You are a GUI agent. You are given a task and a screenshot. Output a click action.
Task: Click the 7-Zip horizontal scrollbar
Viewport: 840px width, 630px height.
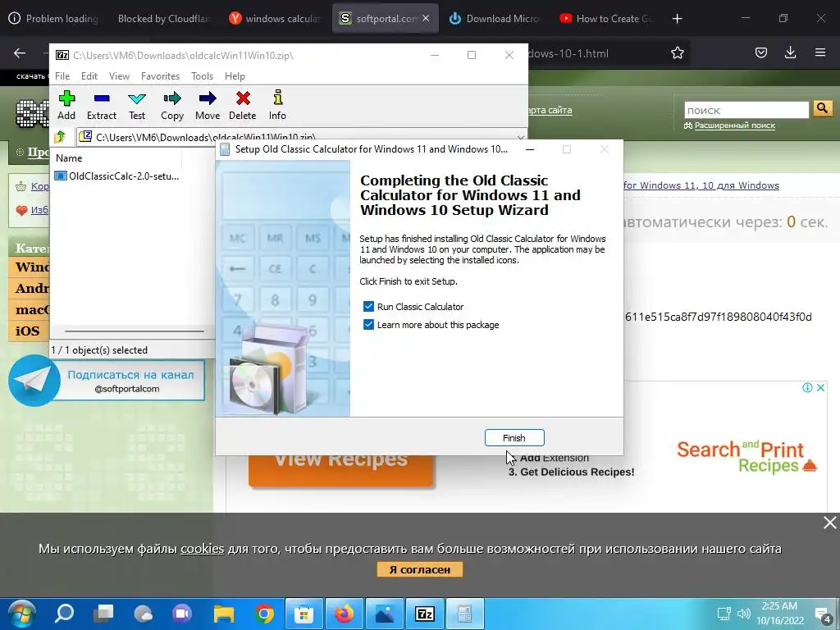point(135,331)
